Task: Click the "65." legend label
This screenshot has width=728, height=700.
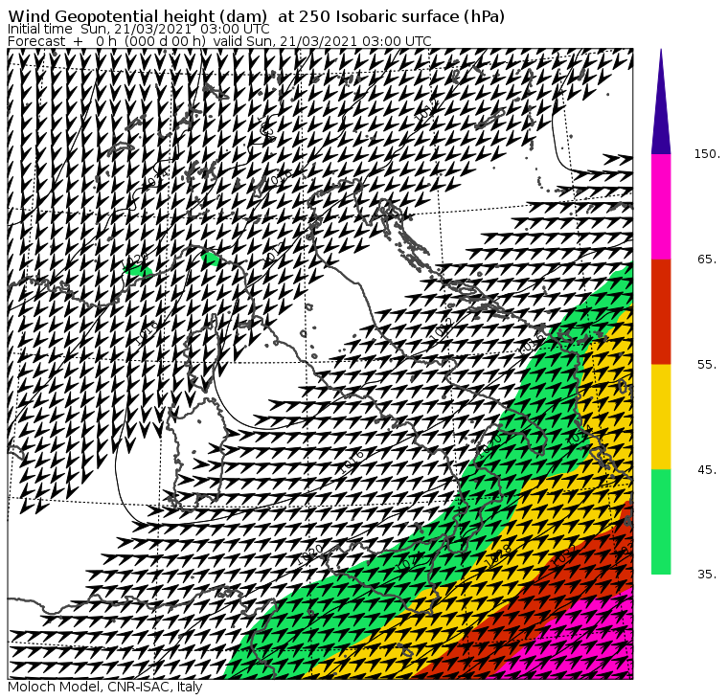Action: (707, 260)
